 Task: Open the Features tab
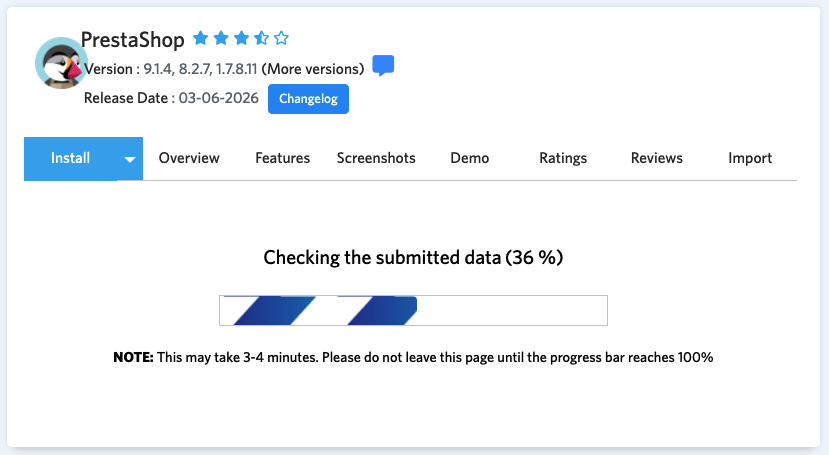pyautogui.click(x=282, y=158)
